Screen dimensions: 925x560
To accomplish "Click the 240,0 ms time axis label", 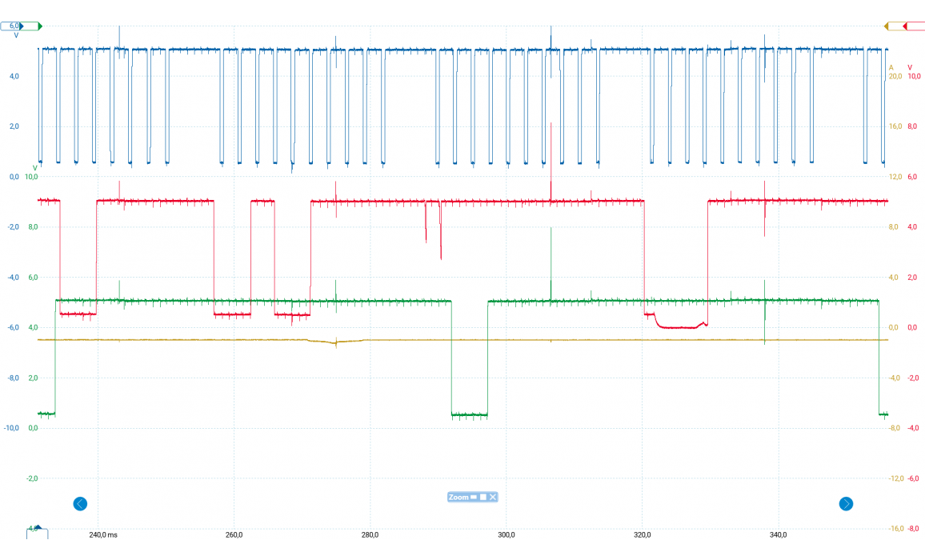I will click(x=103, y=535).
